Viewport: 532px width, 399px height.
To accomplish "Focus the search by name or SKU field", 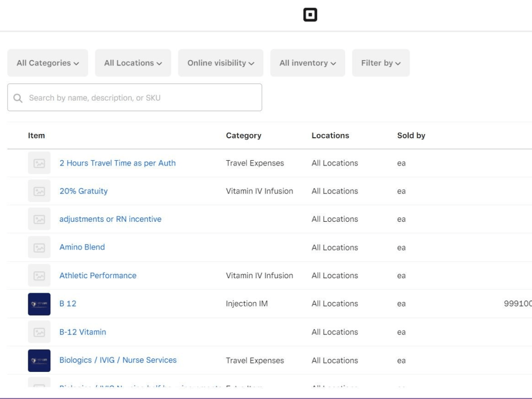I will pos(144,98).
